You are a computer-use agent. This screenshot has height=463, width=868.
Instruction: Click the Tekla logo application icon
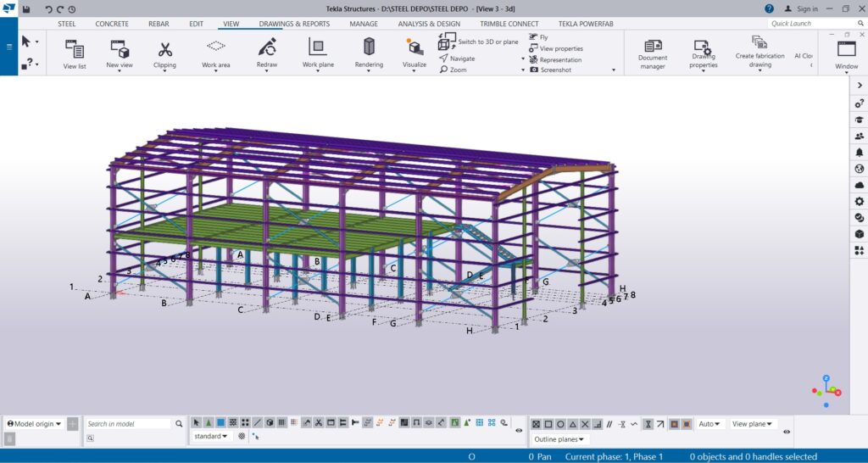point(8,8)
